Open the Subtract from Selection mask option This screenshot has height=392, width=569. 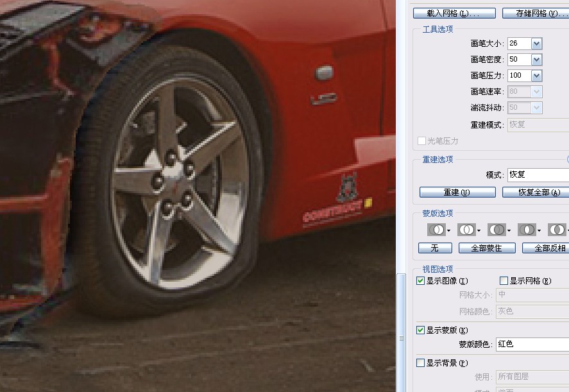499,230
